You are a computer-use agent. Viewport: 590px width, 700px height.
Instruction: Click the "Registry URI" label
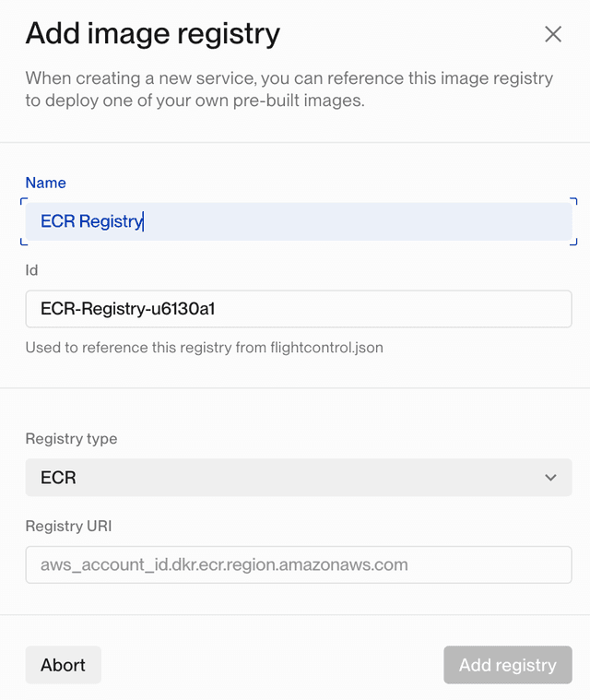68,526
